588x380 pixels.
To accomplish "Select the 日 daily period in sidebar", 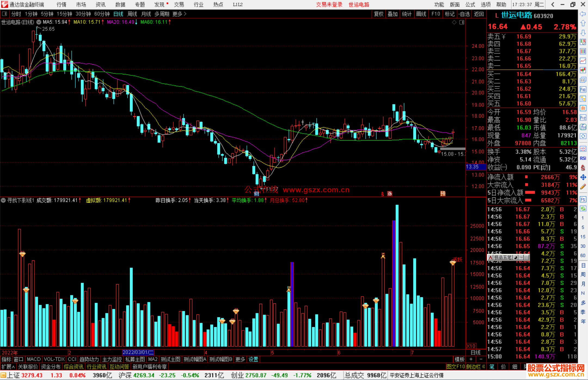I will [x=583, y=265].
